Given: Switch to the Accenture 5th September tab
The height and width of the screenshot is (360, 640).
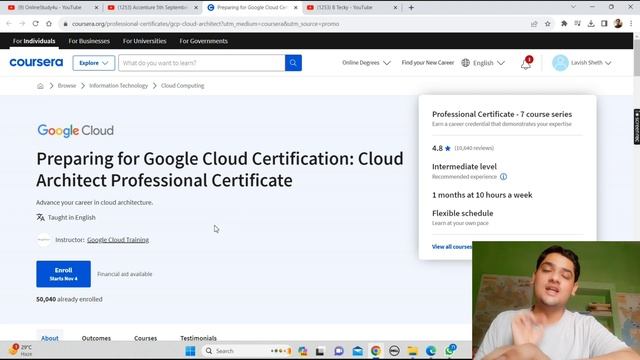Looking at the screenshot, I should 151,7.
